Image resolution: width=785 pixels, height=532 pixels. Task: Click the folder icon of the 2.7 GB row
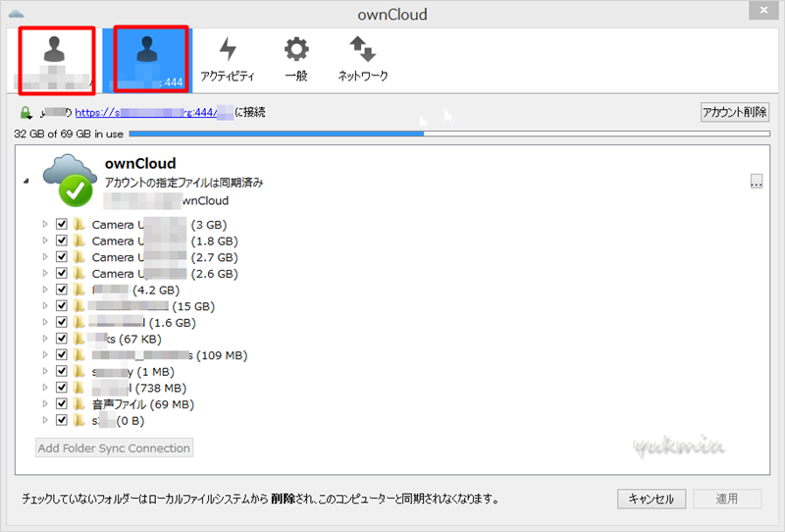click(x=79, y=256)
